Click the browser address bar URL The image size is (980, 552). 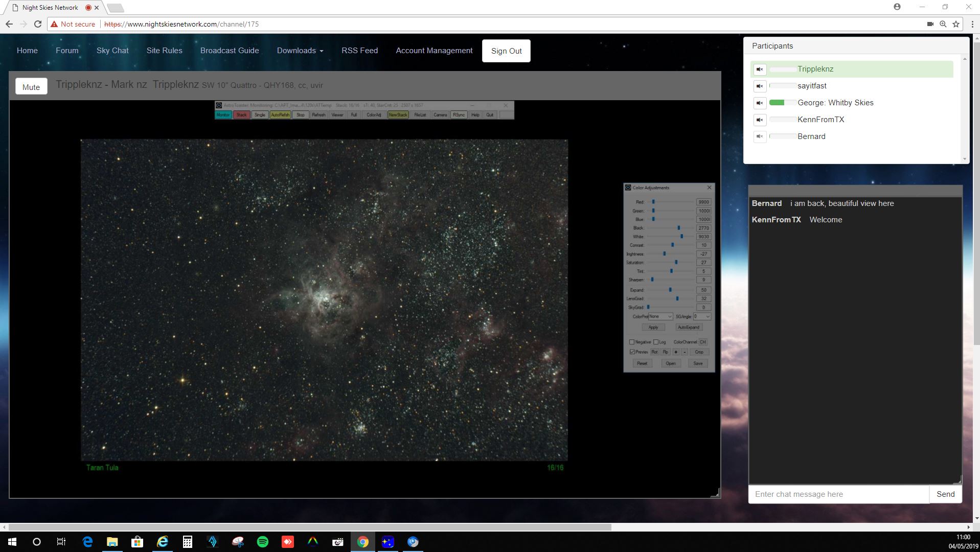pos(181,24)
